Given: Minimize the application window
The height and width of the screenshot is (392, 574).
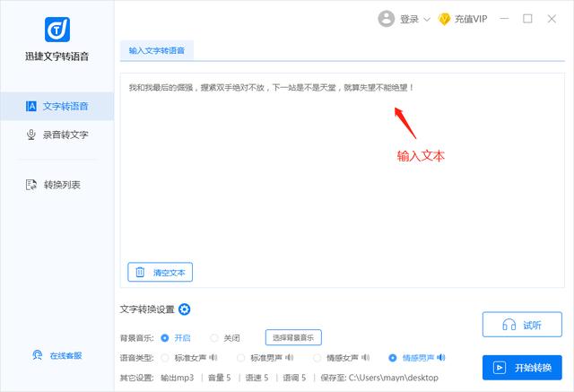Looking at the screenshot, I should click(504, 19).
